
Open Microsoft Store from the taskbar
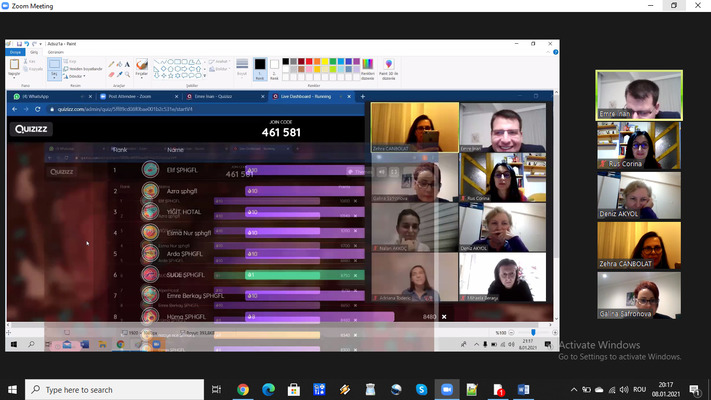294,390
